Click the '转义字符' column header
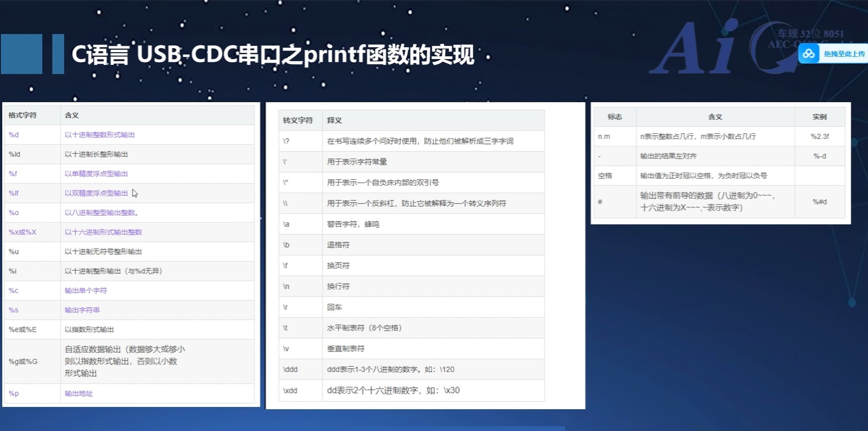 (298, 120)
